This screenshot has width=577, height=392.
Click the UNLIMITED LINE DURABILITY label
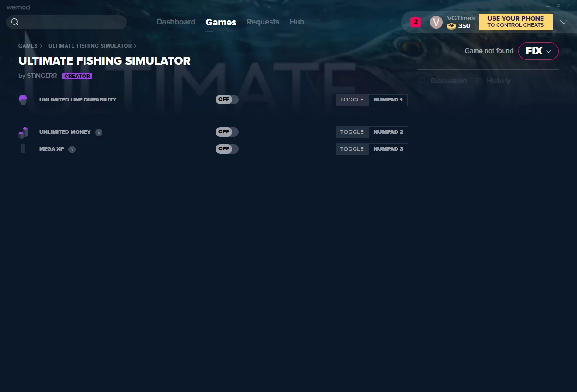point(78,100)
